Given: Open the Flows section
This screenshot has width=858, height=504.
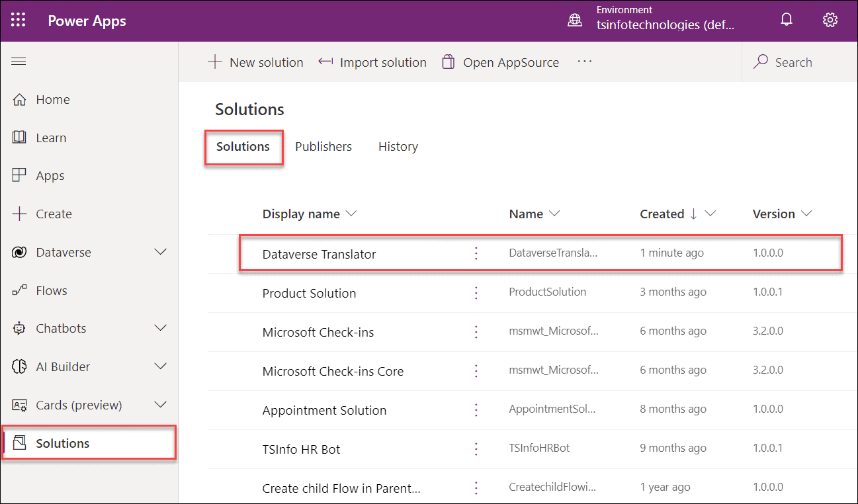Looking at the screenshot, I should (x=51, y=290).
